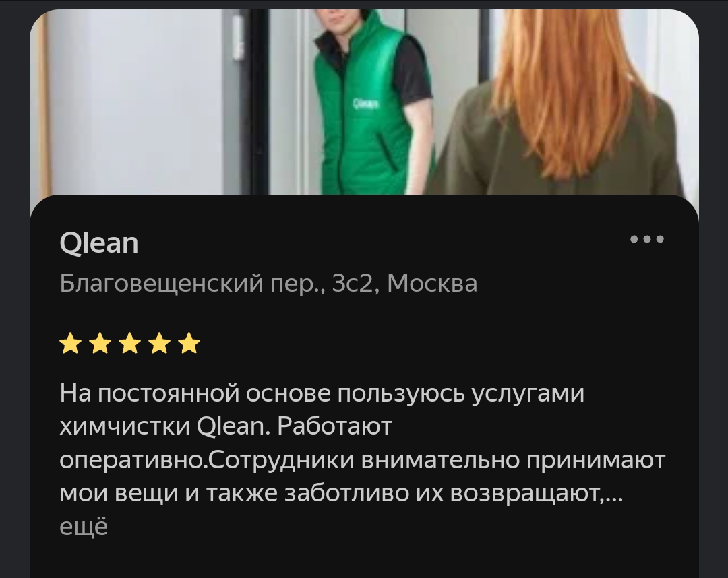
Task: Expand the review with the 'ещё' link
Action: point(84,527)
